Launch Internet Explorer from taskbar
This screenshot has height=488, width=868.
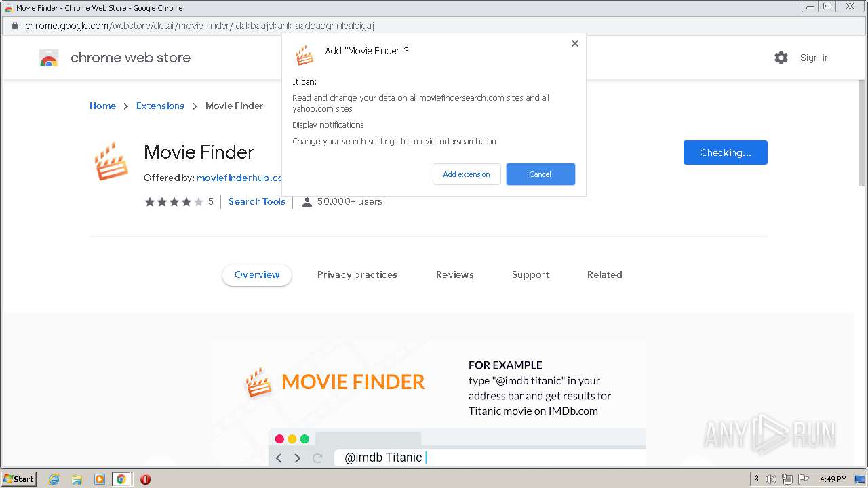pyautogui.click(x=54, y=479)
